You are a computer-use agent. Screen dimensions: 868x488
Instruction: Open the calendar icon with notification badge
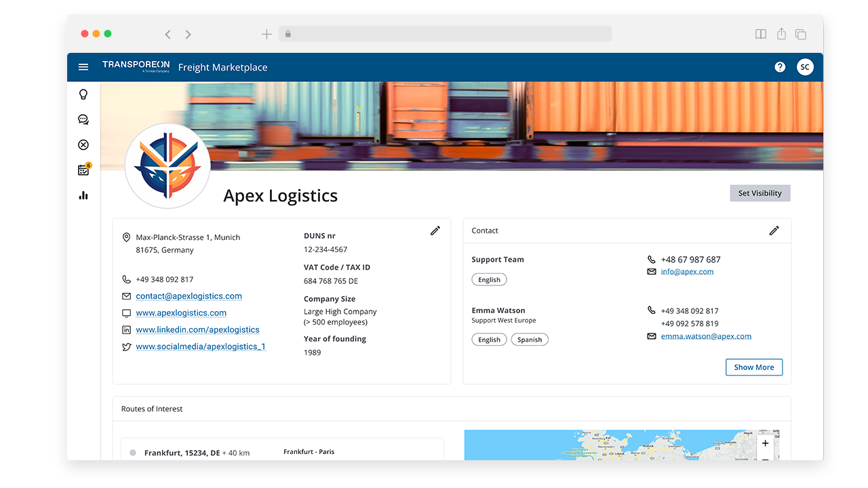click(83, 170)
